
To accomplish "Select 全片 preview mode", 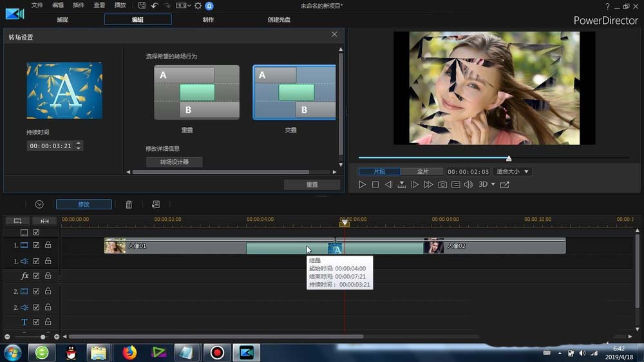I will [x=422, y=171].
